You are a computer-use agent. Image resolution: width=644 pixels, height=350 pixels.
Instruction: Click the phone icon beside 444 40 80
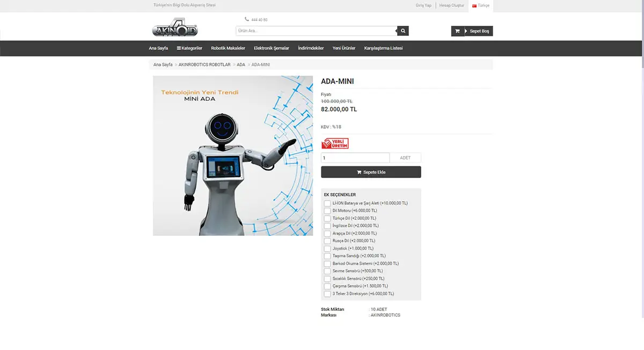click(247, 19)
